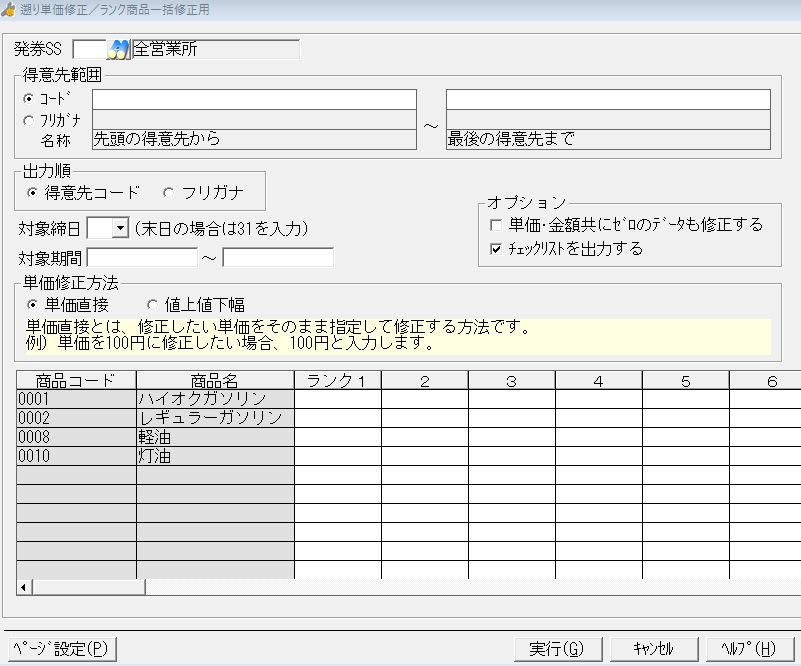Viewport: 801px width, 666px height.
Task: Click ランク1 cell for ハイオクガソリン
Action: pyautogui.click(x=337, y=399)
